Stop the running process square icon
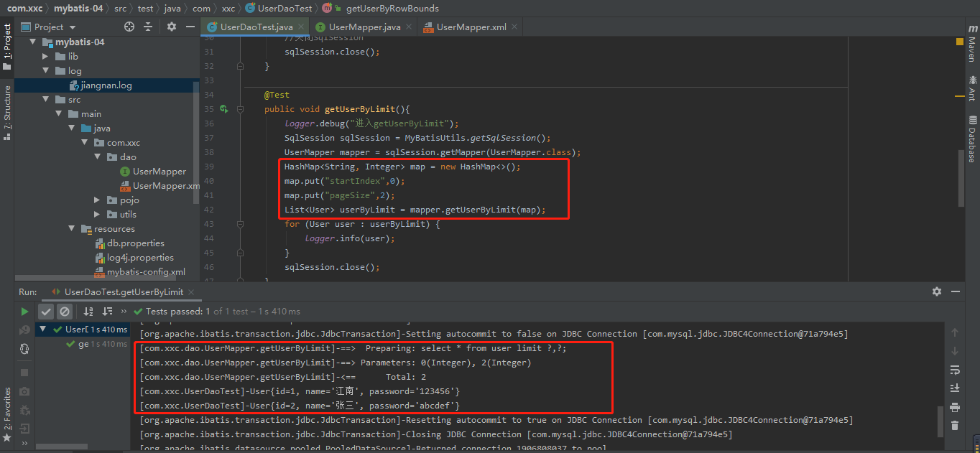This screenshot has width=980, height=453. [x=24, y=373]
